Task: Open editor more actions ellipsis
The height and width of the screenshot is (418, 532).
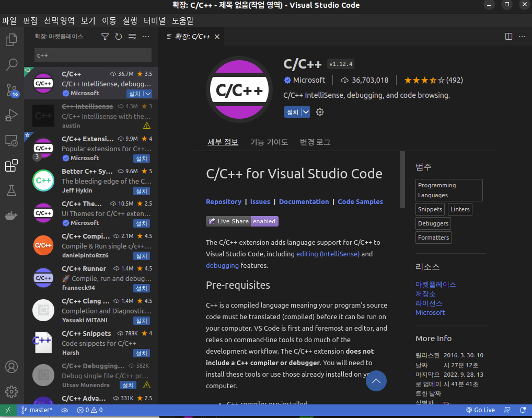Action: [522, 37]
